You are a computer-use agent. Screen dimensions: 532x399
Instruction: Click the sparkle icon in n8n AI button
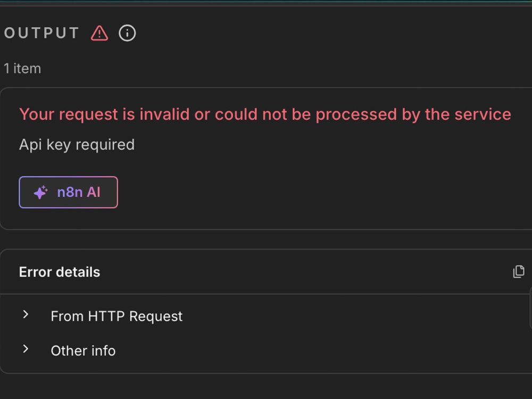[x=41, y=193]
